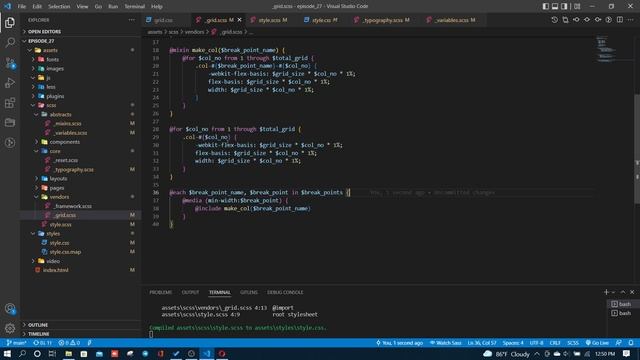Switch to the _variables.scss tab
640x360 pixels.
451,20
